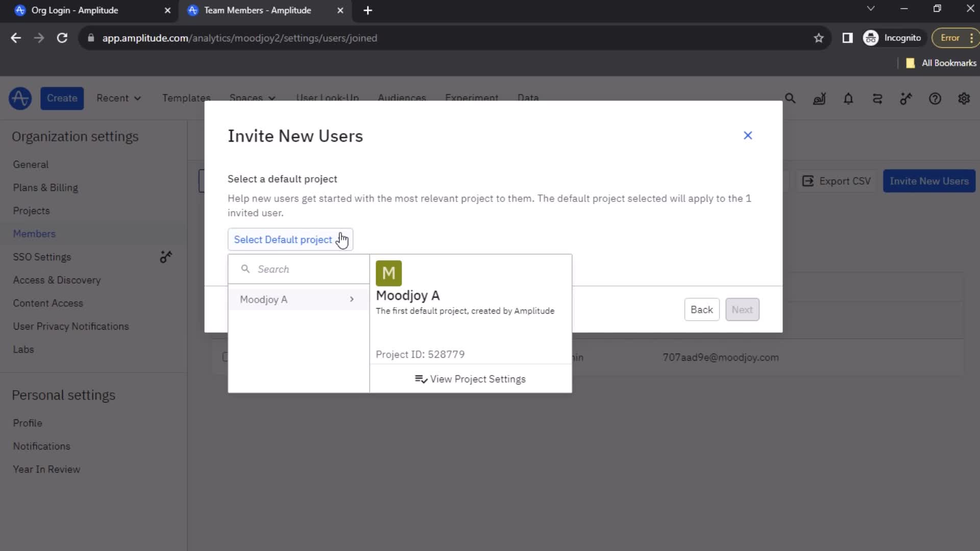The width and height of the screenshot is (980, 551).
Task: Open Year In Review page
Action: point(46,469)
